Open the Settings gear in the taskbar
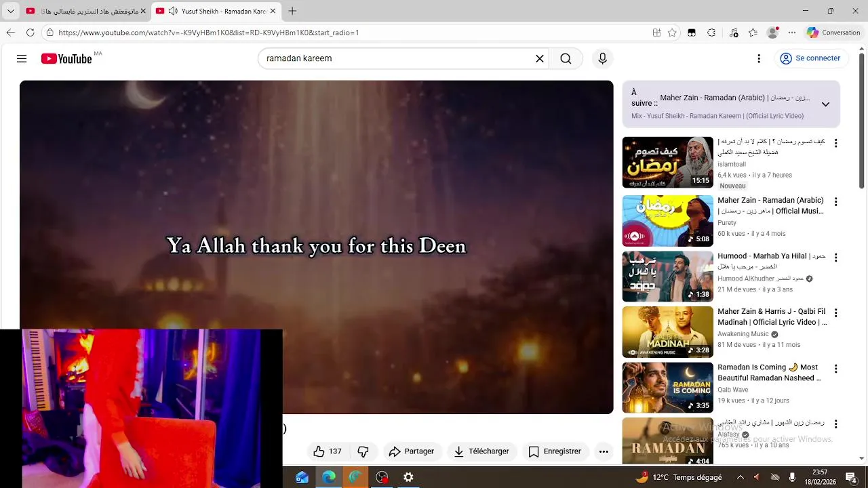Image resolution: width=868 pixels, height=488 pixels. tap(408, 477)
